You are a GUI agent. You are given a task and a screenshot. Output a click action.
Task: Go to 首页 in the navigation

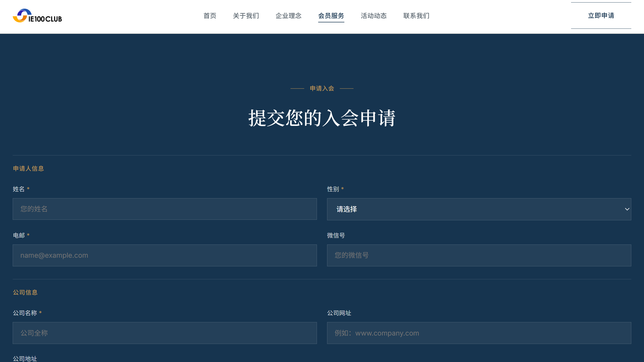click(210, 16)
